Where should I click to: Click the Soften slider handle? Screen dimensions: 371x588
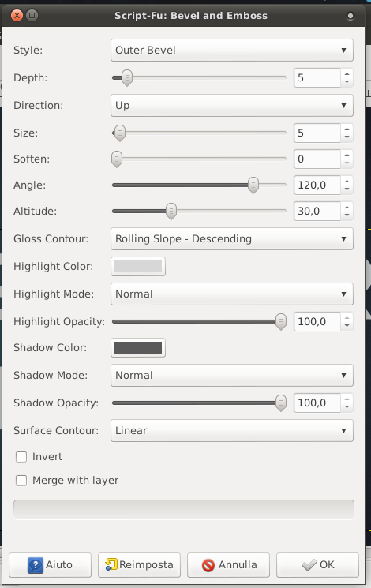click(x=117, y=159)
